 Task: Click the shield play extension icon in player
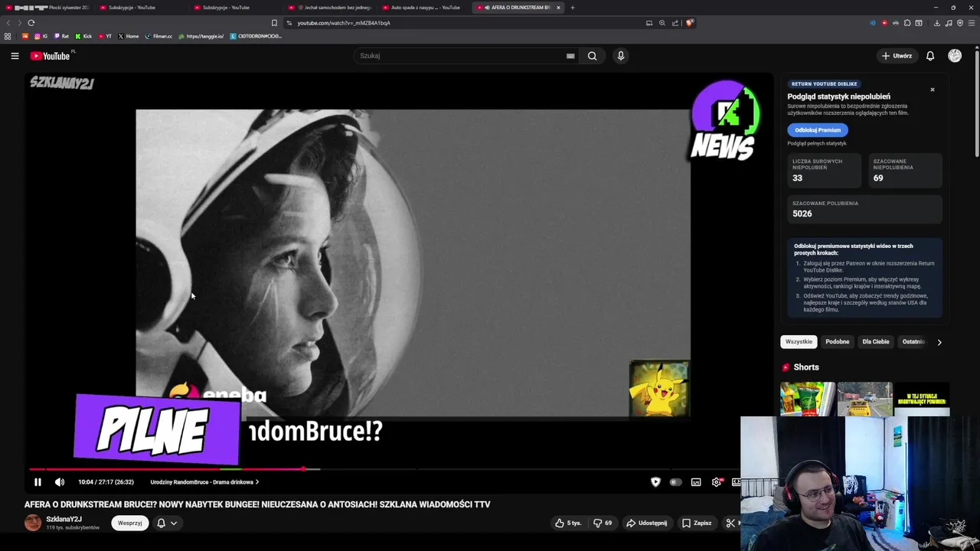point(655,482)
